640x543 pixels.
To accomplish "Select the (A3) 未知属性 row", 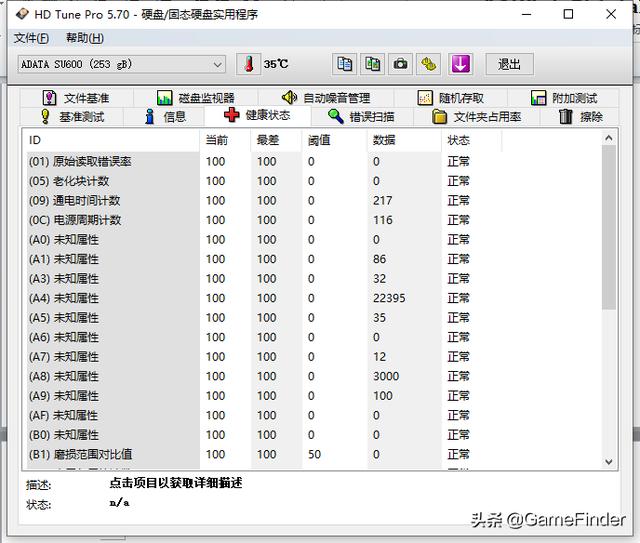I will 264,279.
